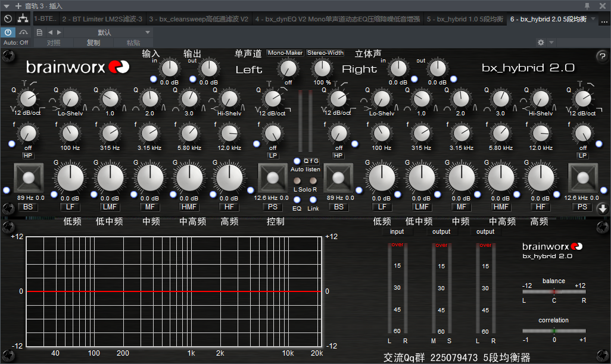611x364 pixels.
Task: Toggle the Right BS button
Action: [339, 207]
